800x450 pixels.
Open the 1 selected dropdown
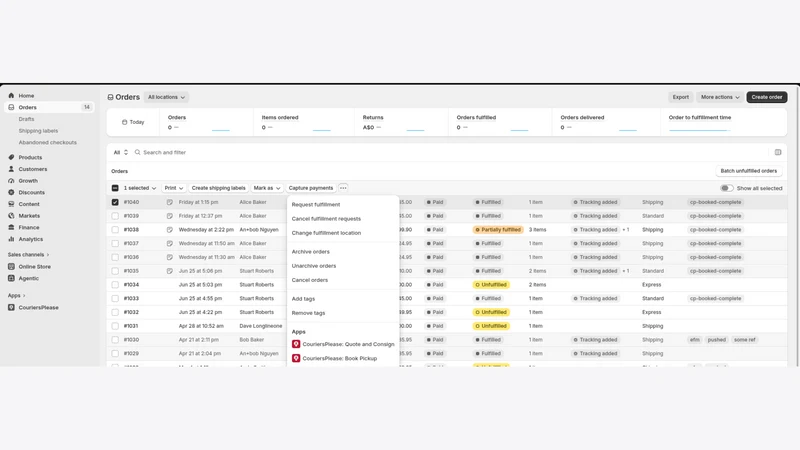tap(139, 188)
